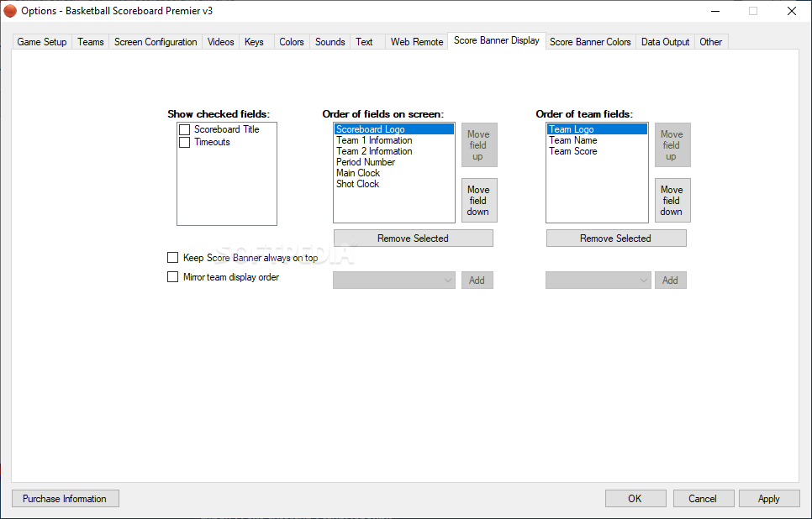This screenshot has height=519, width=812.
Task: Remove Selected from screen fields list
Action: [x=414, y=238]
